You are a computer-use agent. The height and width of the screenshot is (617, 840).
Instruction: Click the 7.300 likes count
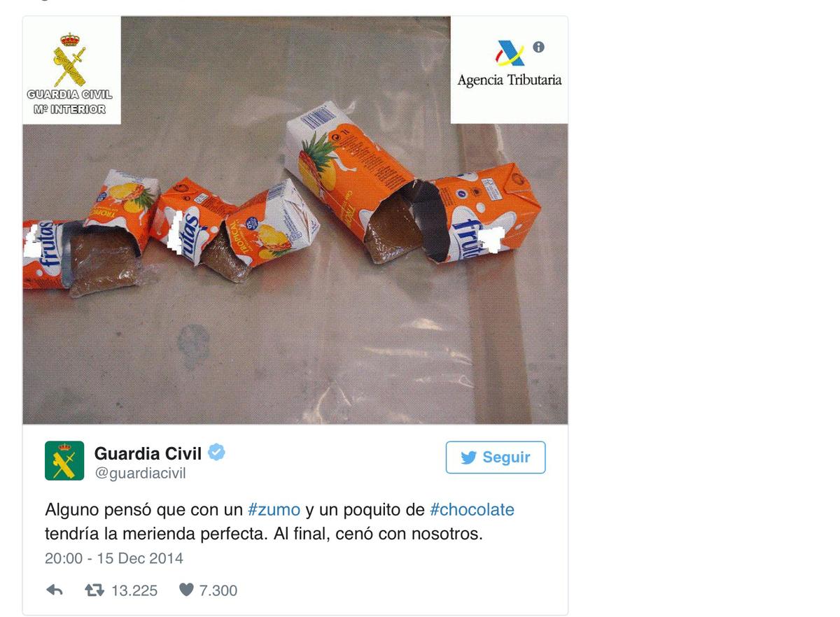coord(218,590)
